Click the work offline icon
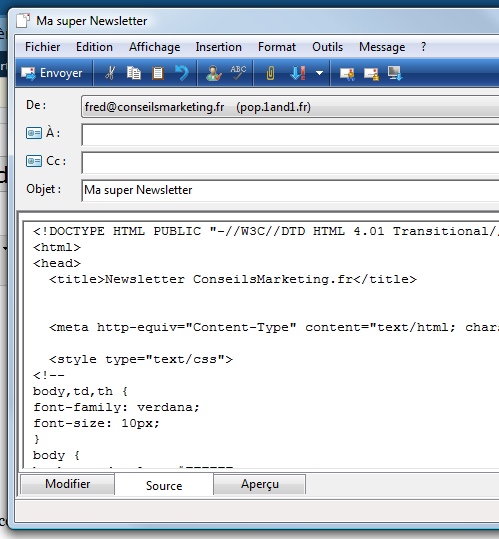499x539 pixels. pos(395,73)
